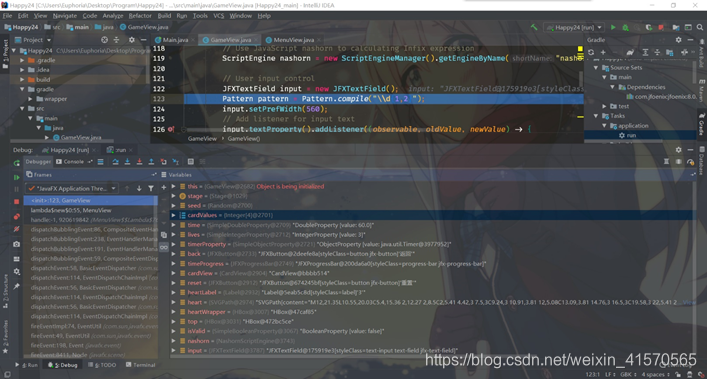Click Run to Cursor icon in debugger

(x=175, y=161)
